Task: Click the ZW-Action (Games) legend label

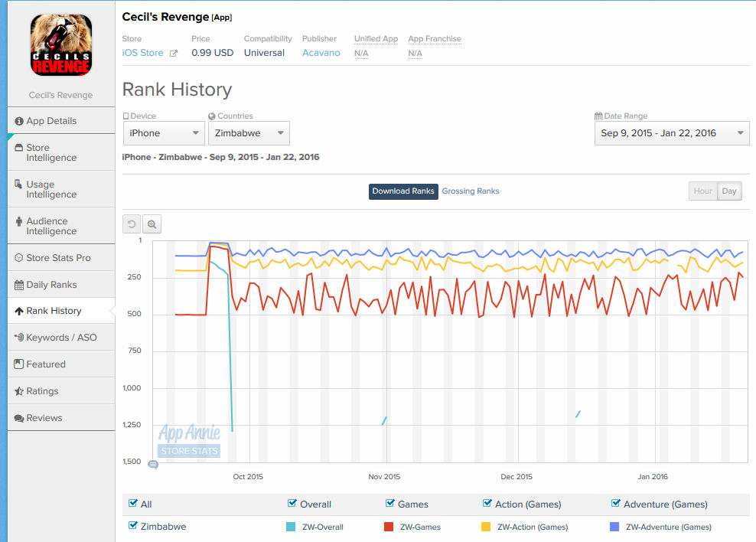Action: pyautogui.click(x=533, y=527)
